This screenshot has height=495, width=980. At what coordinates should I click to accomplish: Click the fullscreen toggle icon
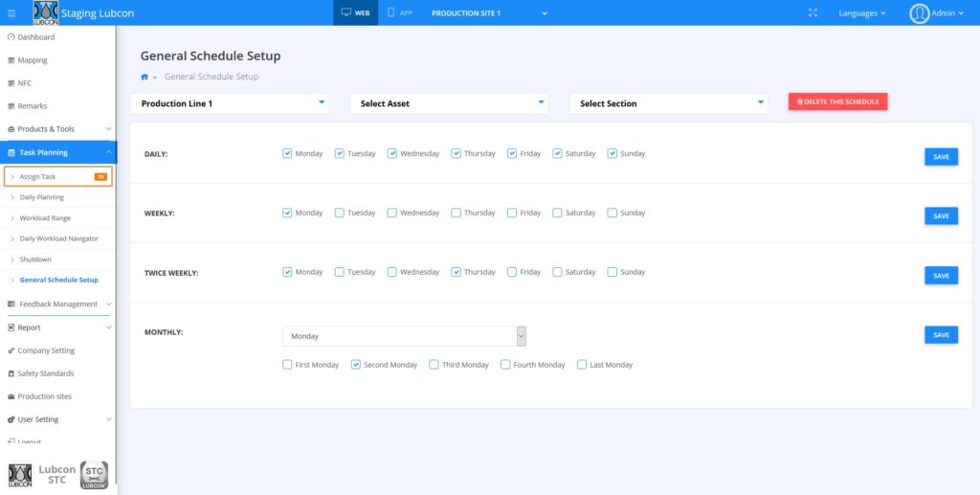pyautogui.click(x=813, y=13)
